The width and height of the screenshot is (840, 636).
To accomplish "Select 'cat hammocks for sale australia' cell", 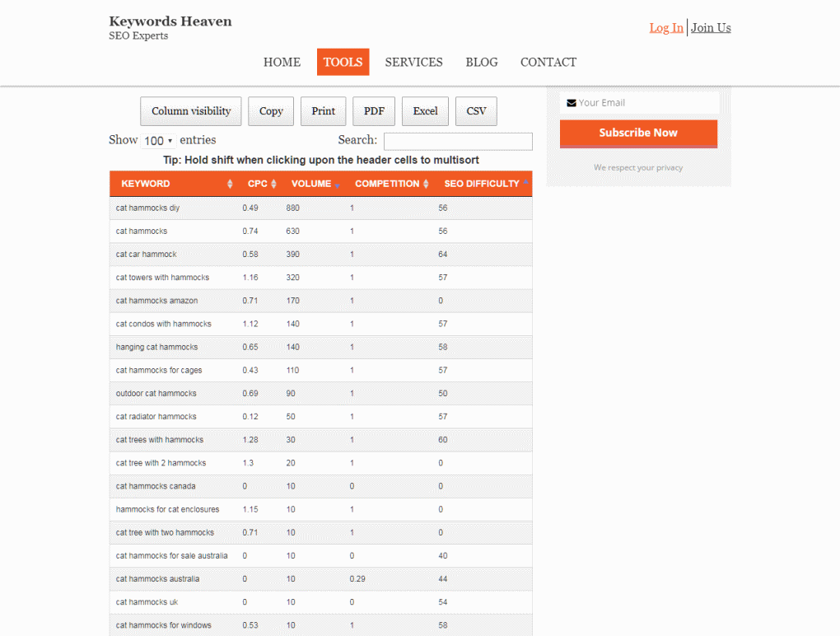I will [171, 555].
